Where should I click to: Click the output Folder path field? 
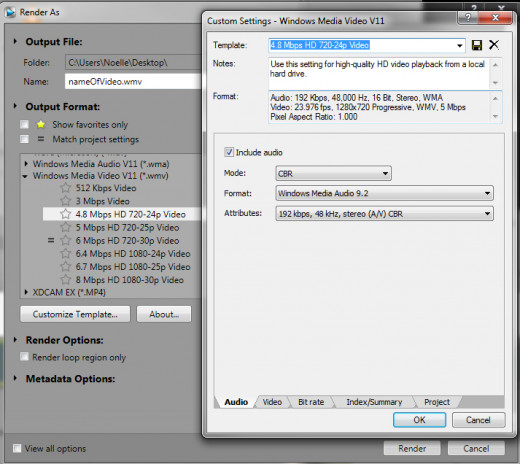[133, 62]
